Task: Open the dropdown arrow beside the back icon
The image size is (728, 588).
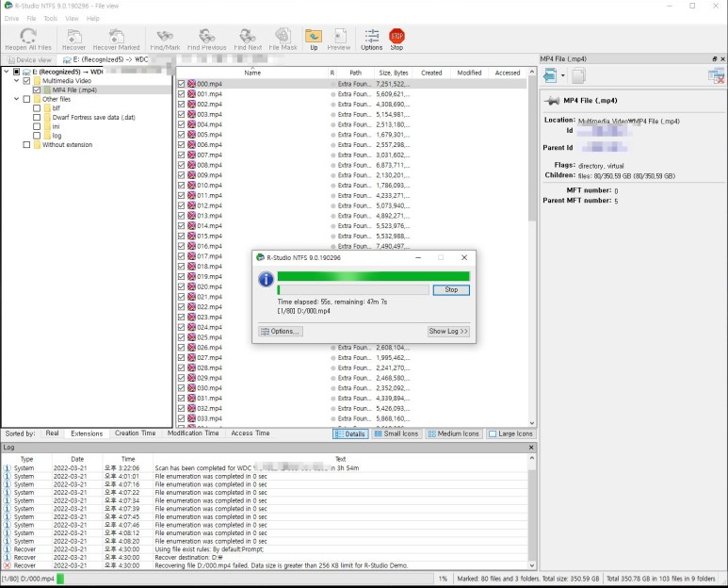Action: point(562,75)
